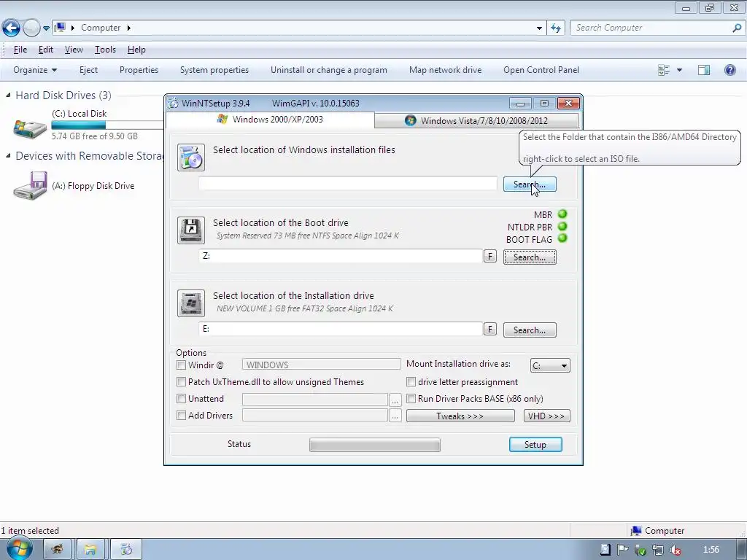Click the WinNTSetup title bar app icon
Viewport: 747px width, 560px height.
174,104
